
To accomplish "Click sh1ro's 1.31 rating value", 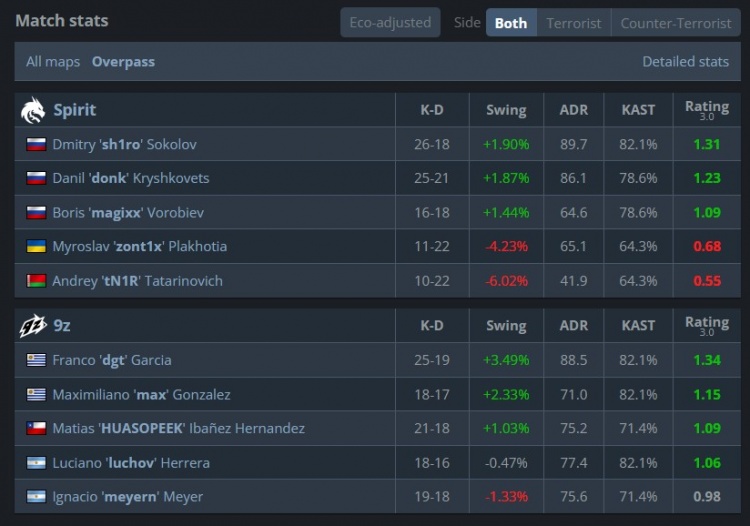I will click(x=707, y=144).
